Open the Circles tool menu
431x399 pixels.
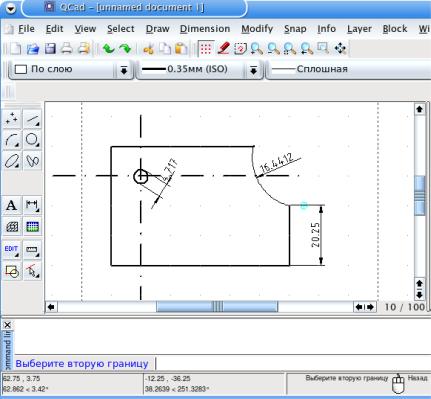pyautogui.click(x=32, y=140)
